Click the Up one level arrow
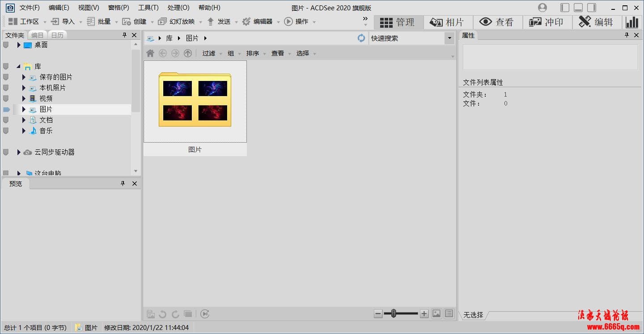Image resolution: width=644 pixels, height=334 pixels. point(188,53)
